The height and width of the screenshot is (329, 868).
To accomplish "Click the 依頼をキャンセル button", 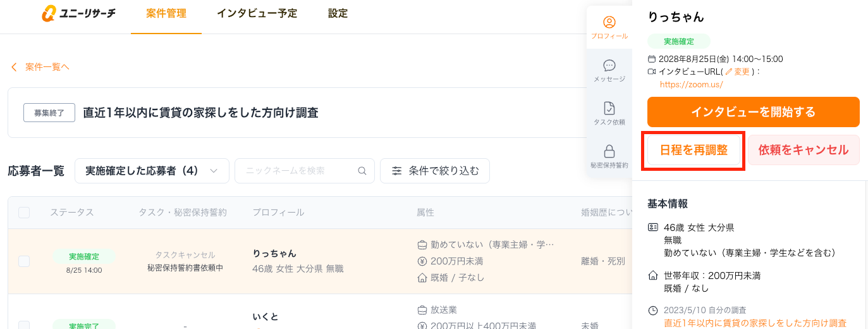I will pyautogui.click(x=803, y=151).
